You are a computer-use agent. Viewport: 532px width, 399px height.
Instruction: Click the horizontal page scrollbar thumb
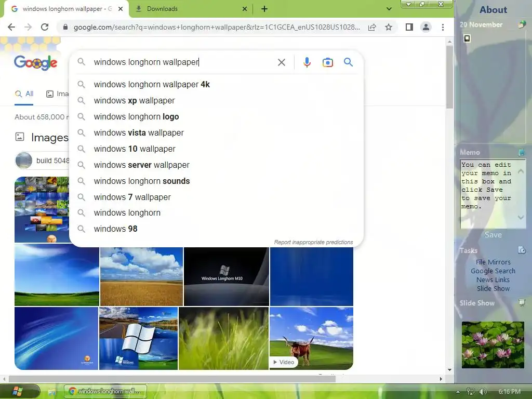coord(172,379)
